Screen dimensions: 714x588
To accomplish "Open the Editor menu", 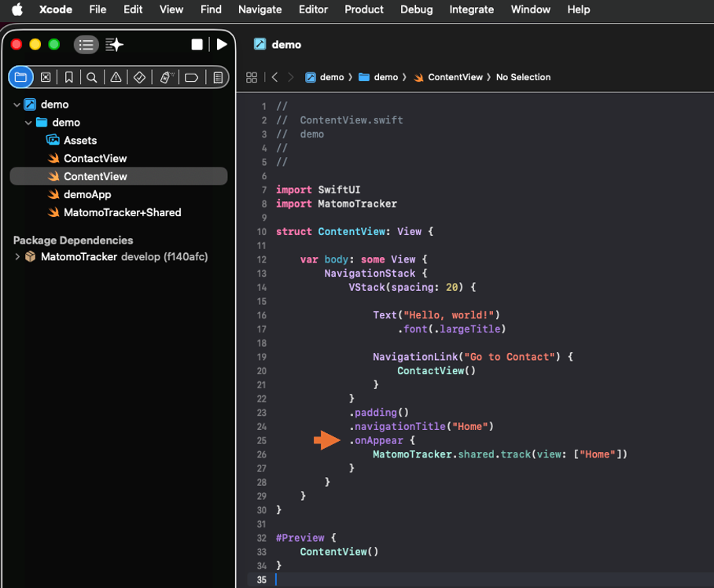I will 313,9.
